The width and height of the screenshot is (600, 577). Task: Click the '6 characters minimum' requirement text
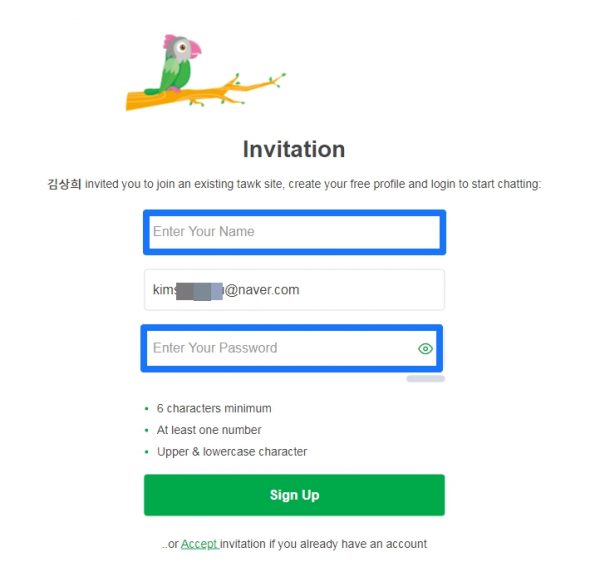214,408
